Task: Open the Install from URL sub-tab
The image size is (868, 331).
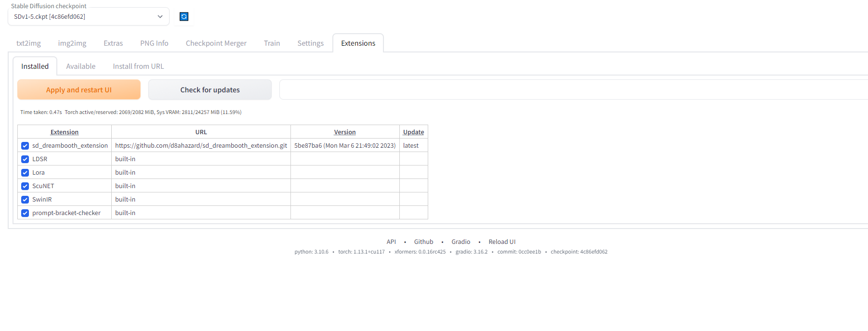Action: [x=138, y=66]
